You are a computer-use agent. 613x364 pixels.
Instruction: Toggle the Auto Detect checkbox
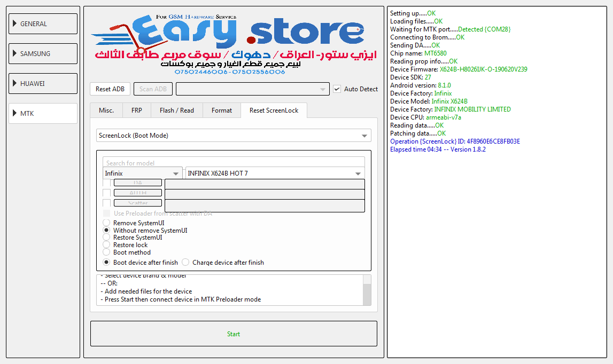click(337, 89)
